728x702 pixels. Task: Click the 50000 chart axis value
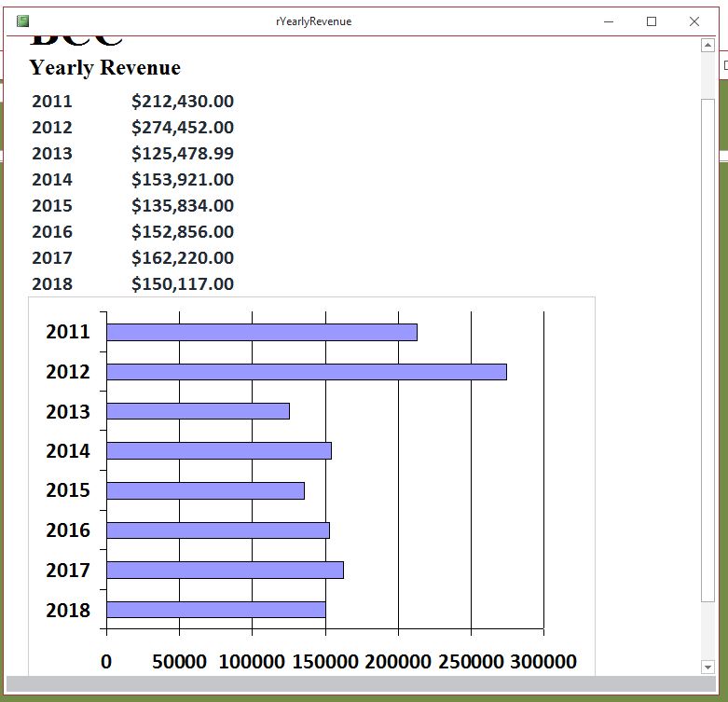click(179, 662)
